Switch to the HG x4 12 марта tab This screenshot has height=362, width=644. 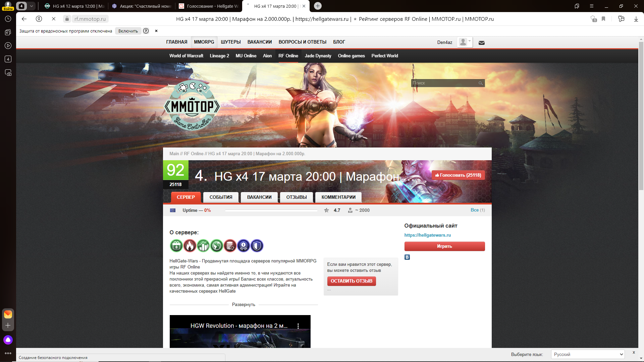pyautogui.click(x=75, y=6)
